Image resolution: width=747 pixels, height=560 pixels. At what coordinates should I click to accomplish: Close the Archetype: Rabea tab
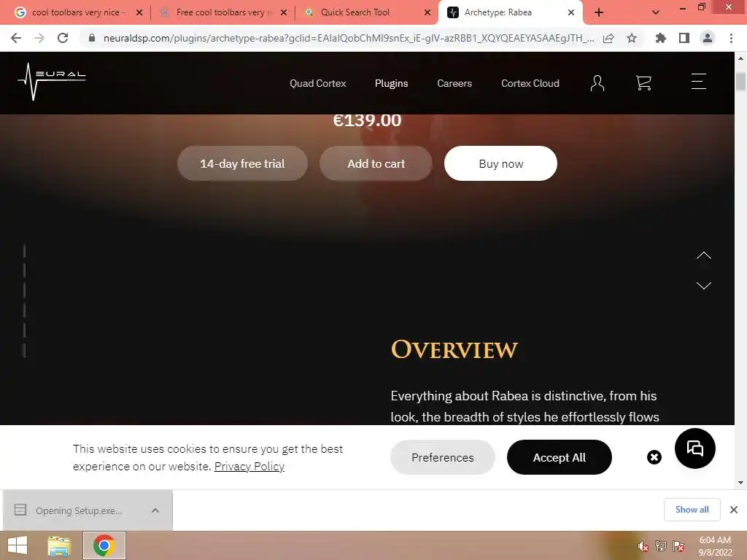click(x=571, y=13)
